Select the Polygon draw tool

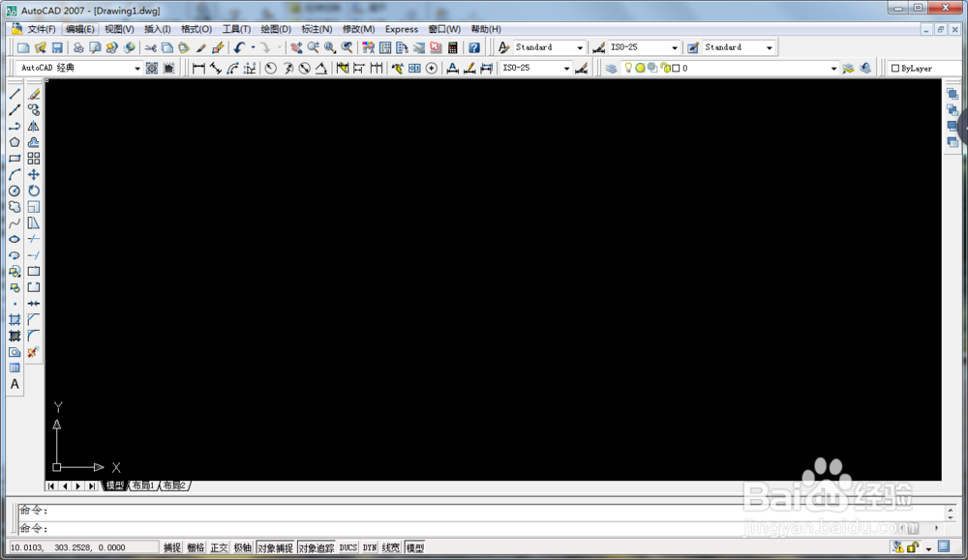pyautogui.click(x=15, y=142)
